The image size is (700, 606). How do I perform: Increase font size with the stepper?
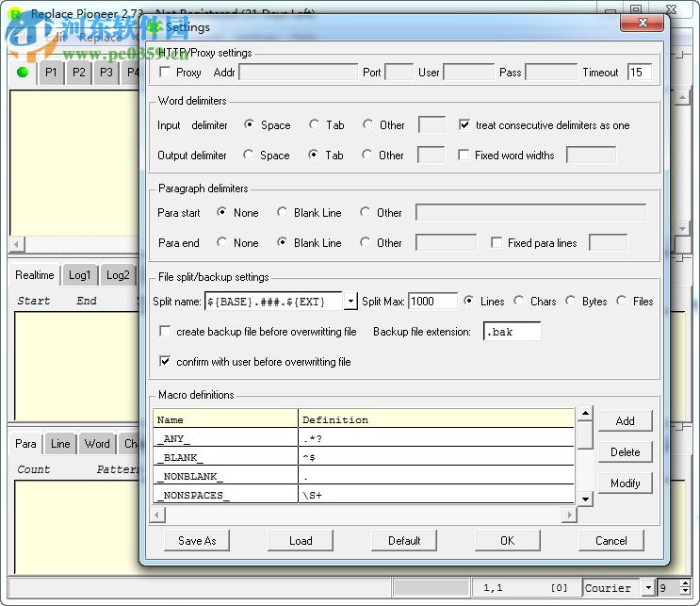point(685,583)
